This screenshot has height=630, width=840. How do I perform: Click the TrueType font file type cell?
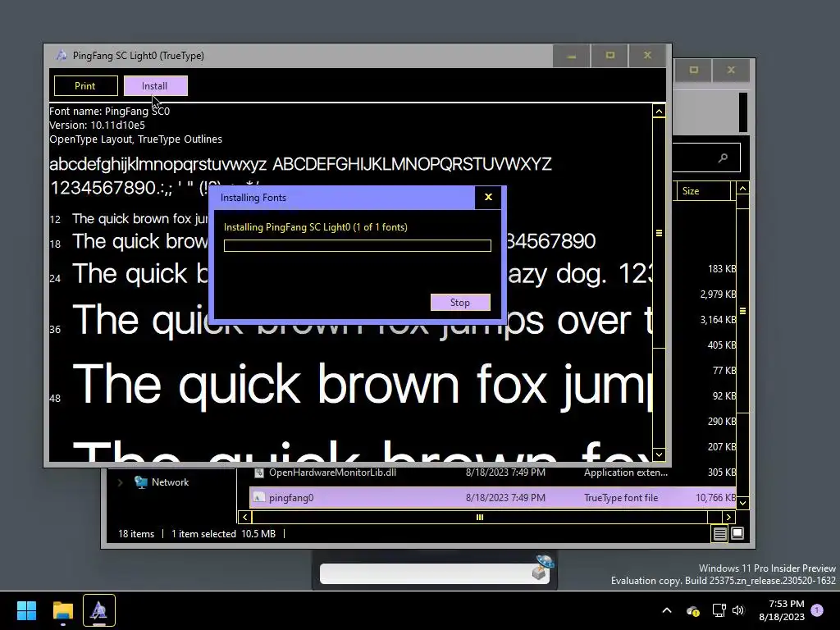pos(621,498)
